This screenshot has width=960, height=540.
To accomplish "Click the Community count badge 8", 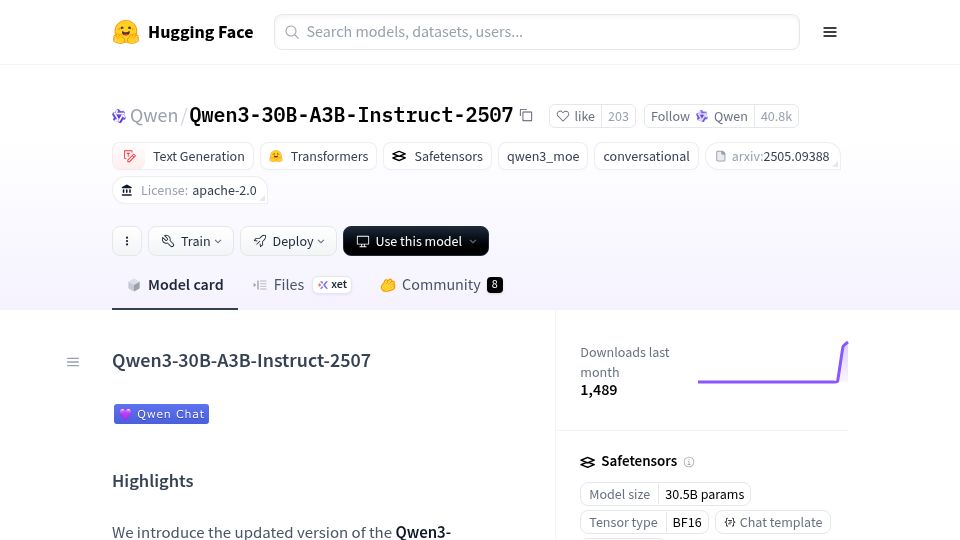I will point(495,285).
